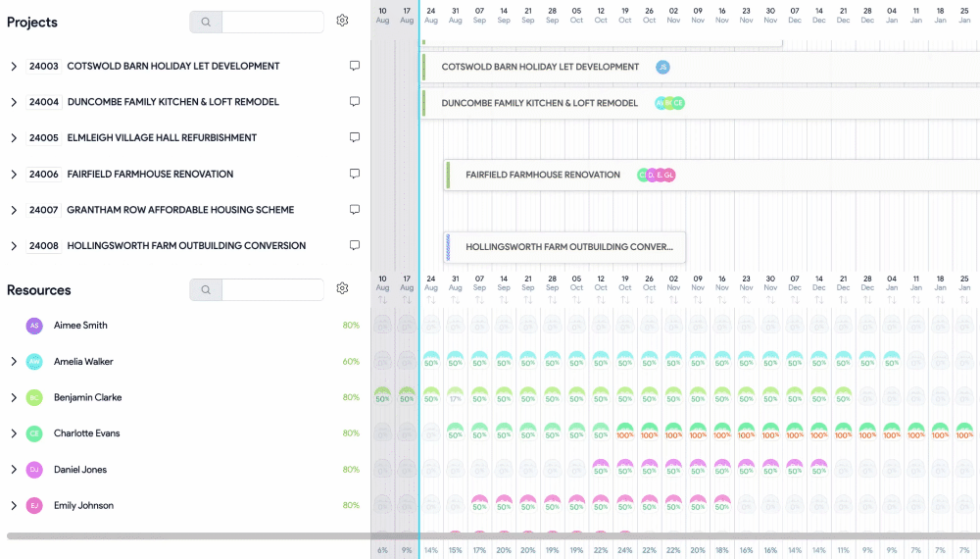Expand the Cotswold Barn project row

14,67
